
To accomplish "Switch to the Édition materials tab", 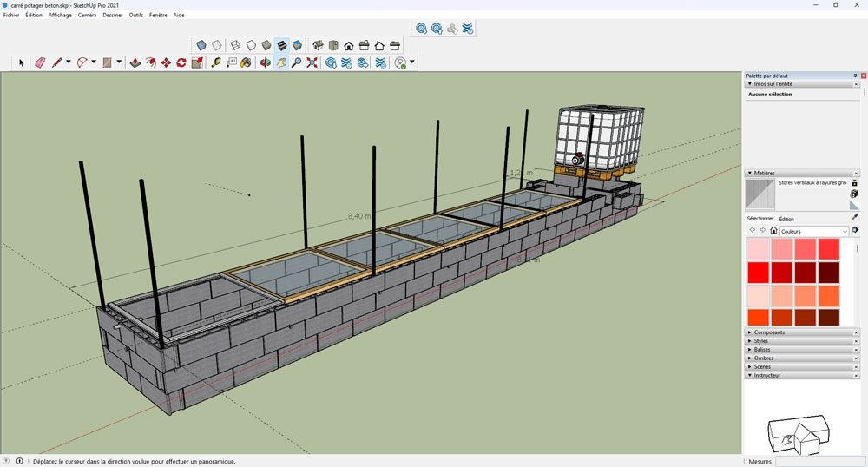I will [x=786, y=219].
